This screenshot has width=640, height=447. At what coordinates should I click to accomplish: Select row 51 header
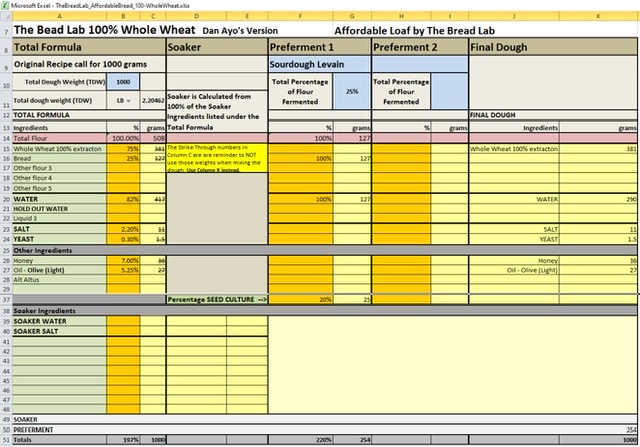coord(6,440)
